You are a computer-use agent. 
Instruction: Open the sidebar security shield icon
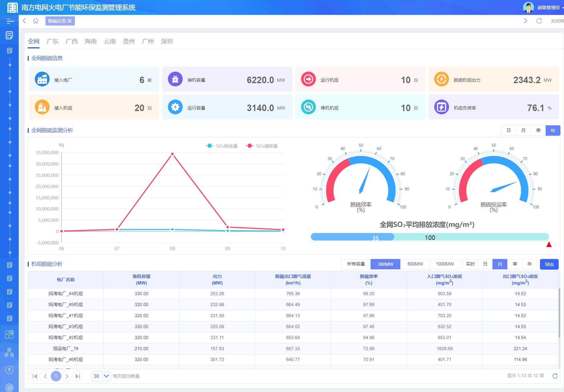click(9, 370)
